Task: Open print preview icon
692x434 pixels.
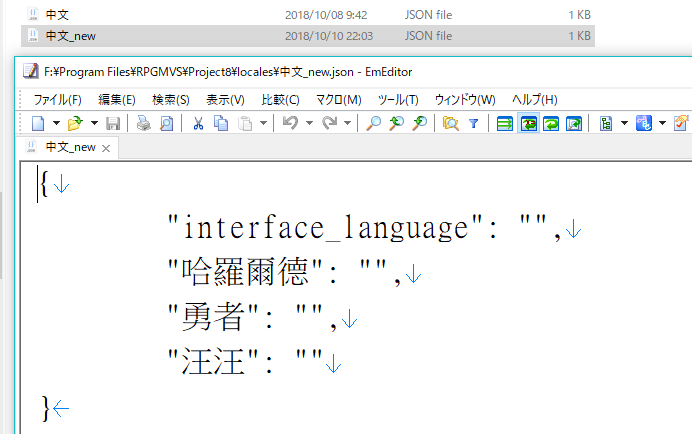Action: [x=166, y=124]
